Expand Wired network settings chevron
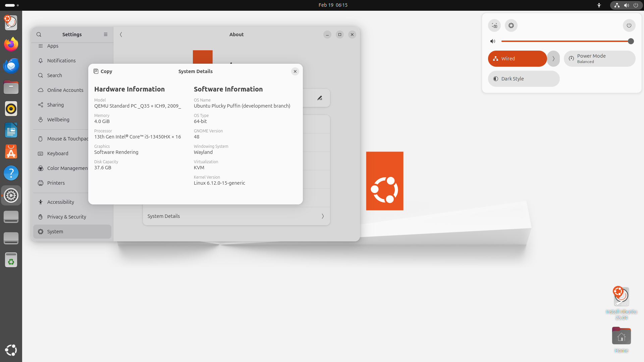644x362 pixels. tap(553, 58)
